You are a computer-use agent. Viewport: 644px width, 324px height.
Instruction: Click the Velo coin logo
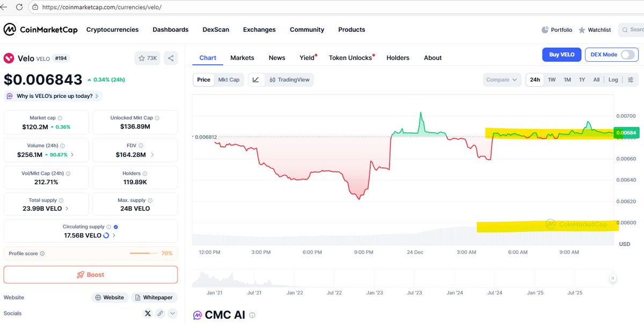(x=9, y=58)
